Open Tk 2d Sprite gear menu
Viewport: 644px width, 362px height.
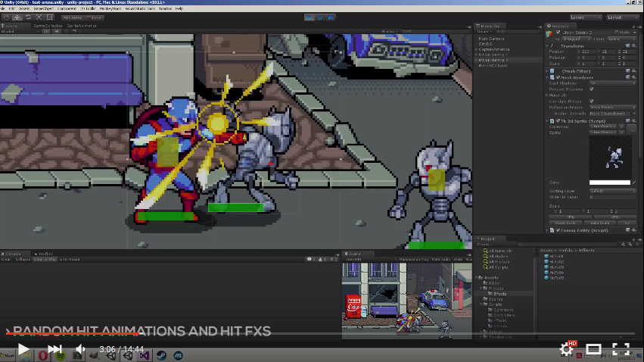tap(634, 121)
